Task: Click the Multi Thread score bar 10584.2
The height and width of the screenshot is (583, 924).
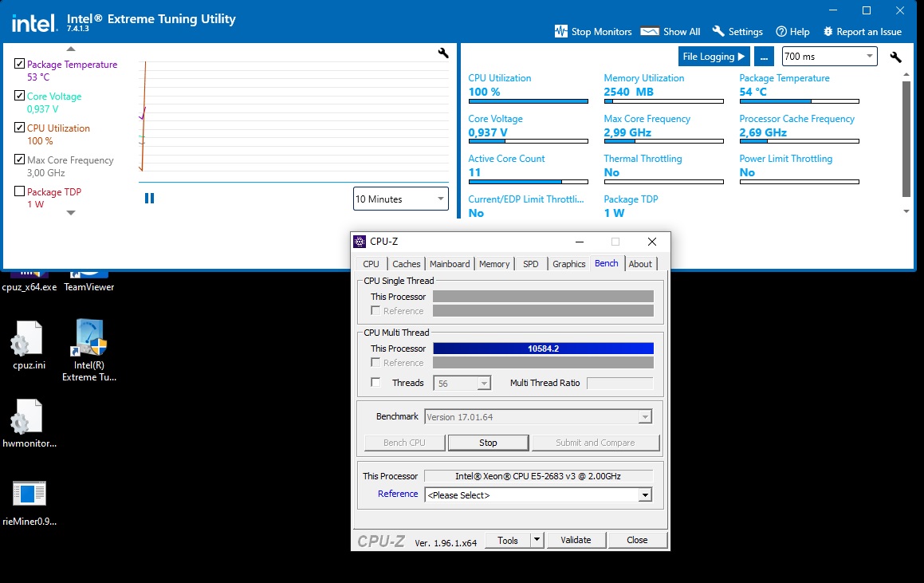Action: click(x=544, y=349)
